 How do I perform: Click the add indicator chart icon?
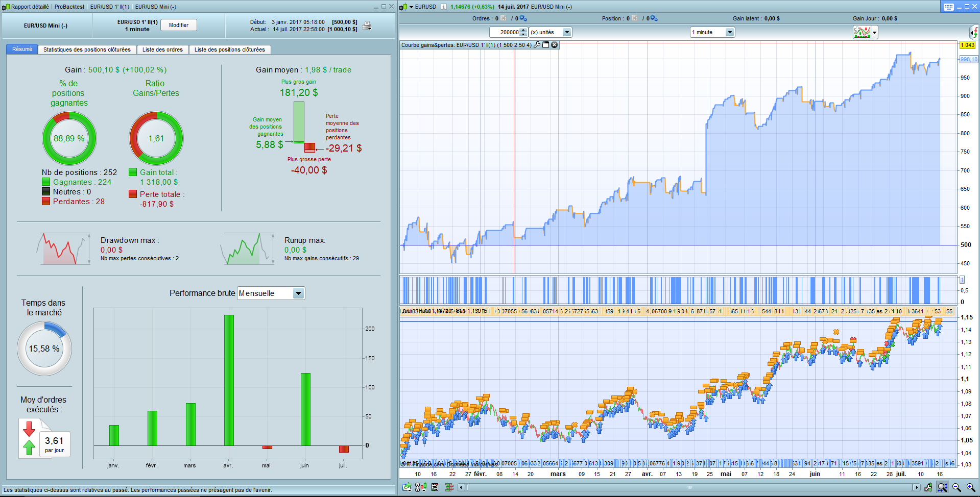coord(862,32)
